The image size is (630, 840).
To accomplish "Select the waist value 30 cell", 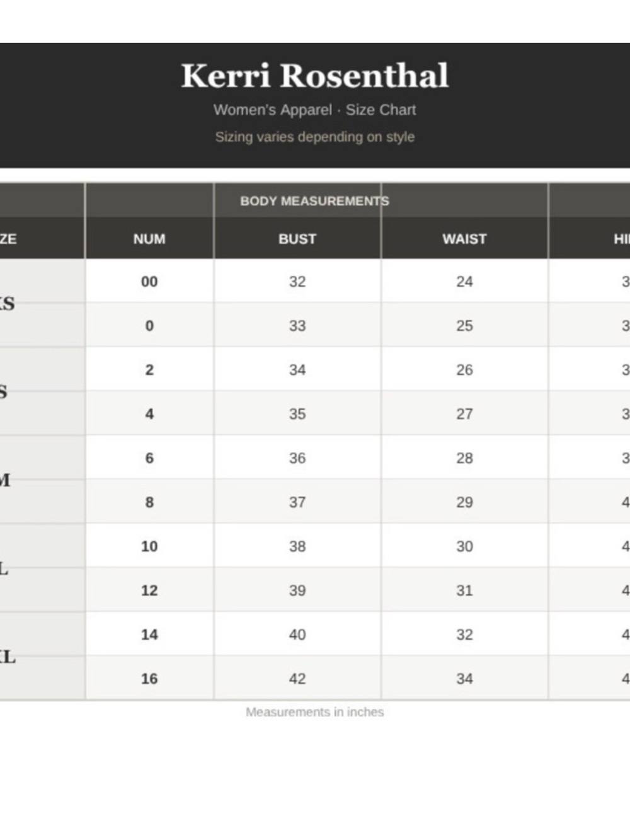I will click(464, 546).
